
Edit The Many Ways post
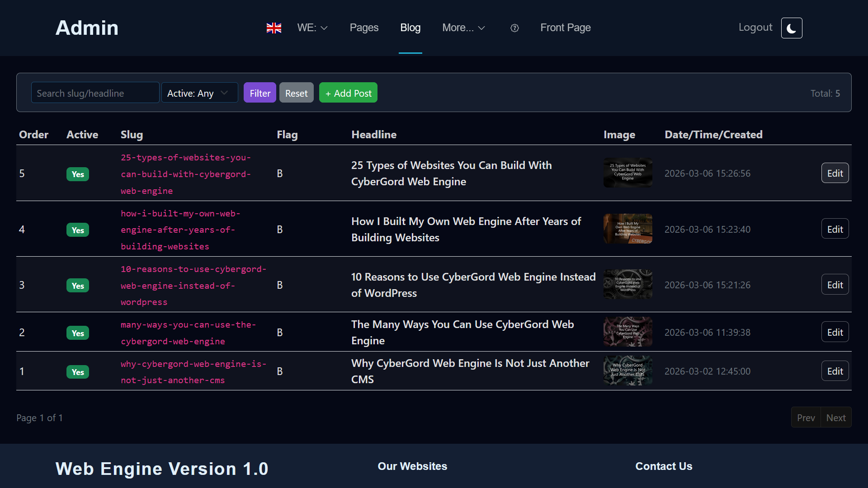point(835,332)
